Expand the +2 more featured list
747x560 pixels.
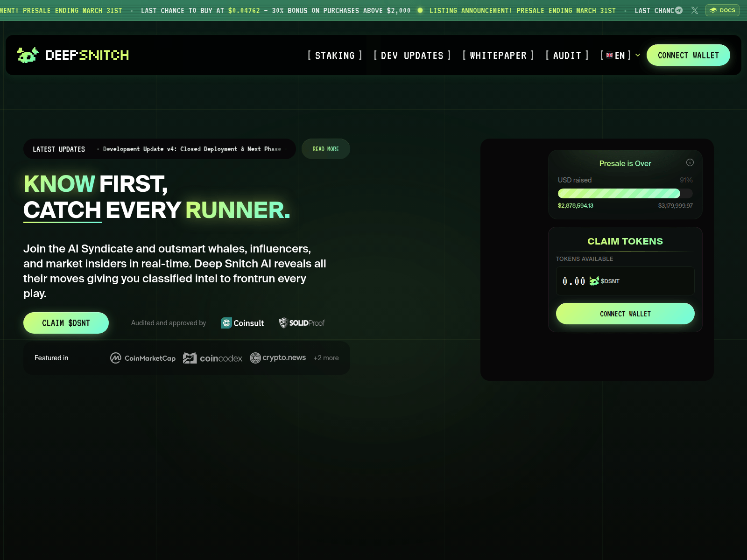[326, 358]
